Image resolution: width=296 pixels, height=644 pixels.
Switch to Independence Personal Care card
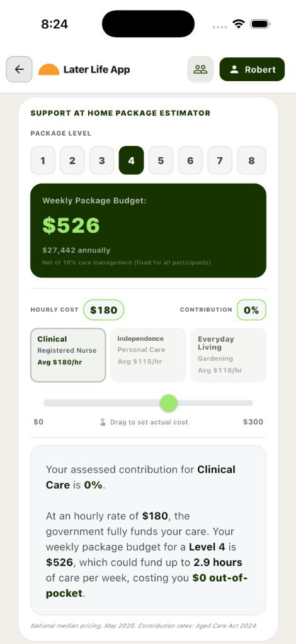coord(148,355)
